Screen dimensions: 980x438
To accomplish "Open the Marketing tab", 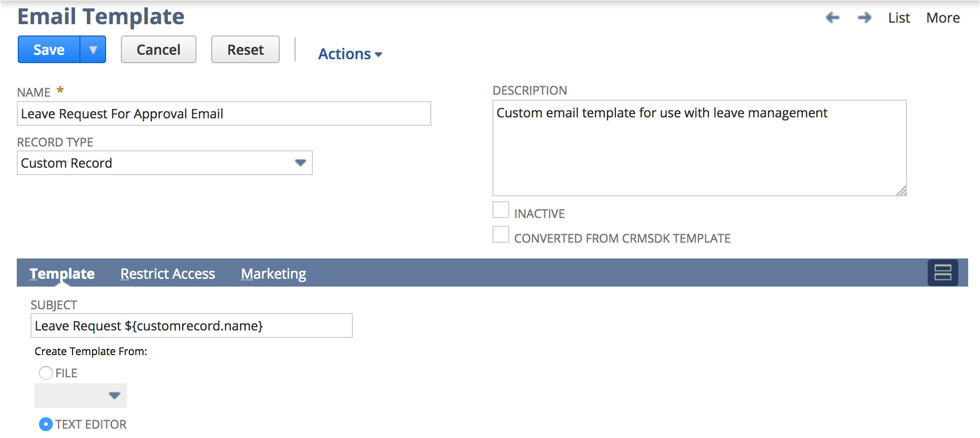I will [x=273, y=274].
